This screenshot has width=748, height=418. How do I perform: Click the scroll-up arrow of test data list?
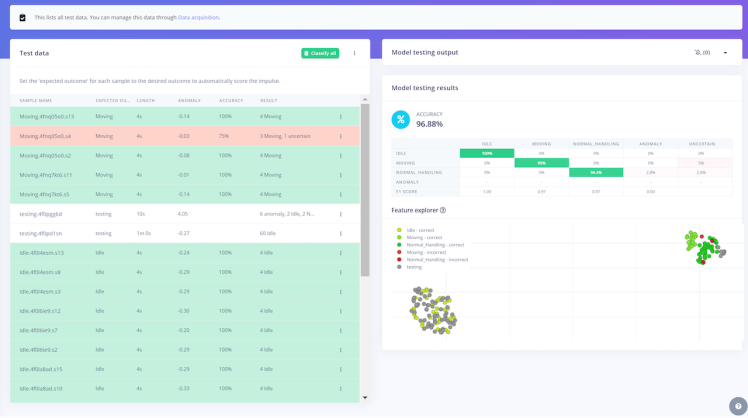tap(365, 100)
